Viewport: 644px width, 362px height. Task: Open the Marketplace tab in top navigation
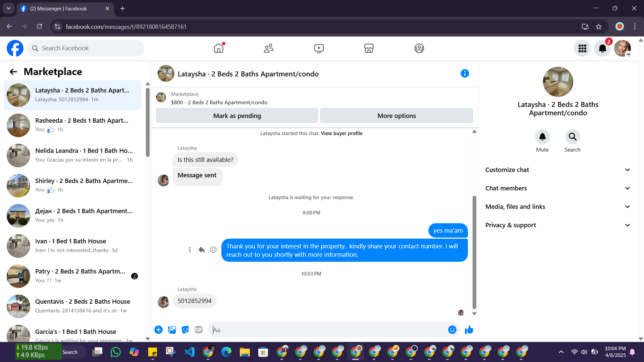(369, 48)
